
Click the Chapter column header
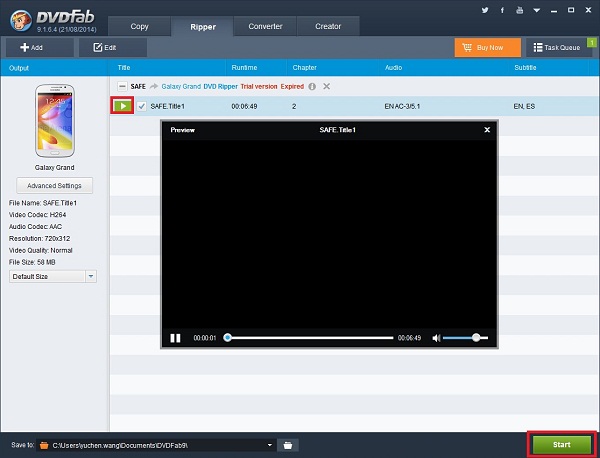tap(305, 68)
